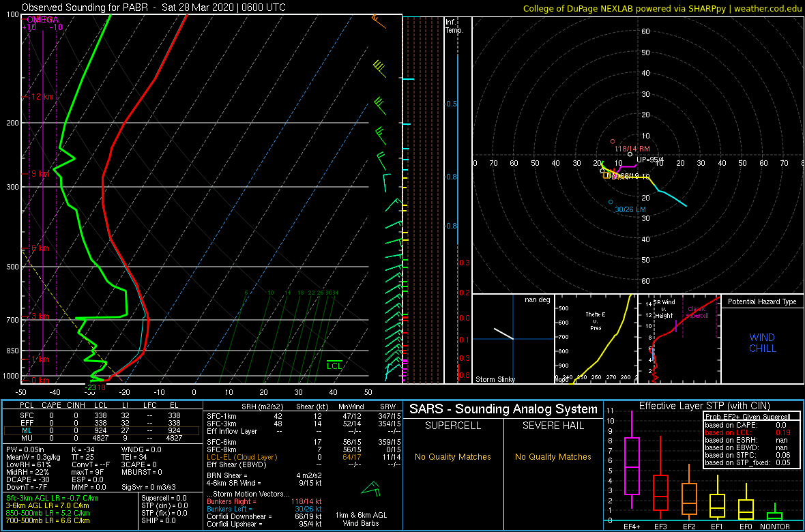805x532 pixels.
Task: Select the EFF parcel row
Action: [102, 423]
